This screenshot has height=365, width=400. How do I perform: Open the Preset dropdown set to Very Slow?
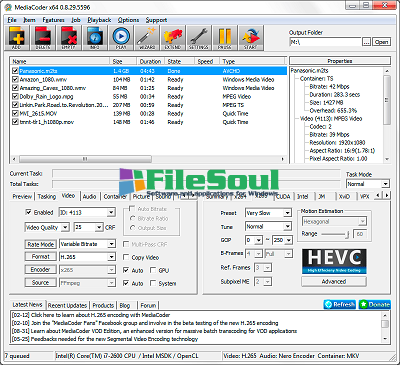(x=268, y=213)
